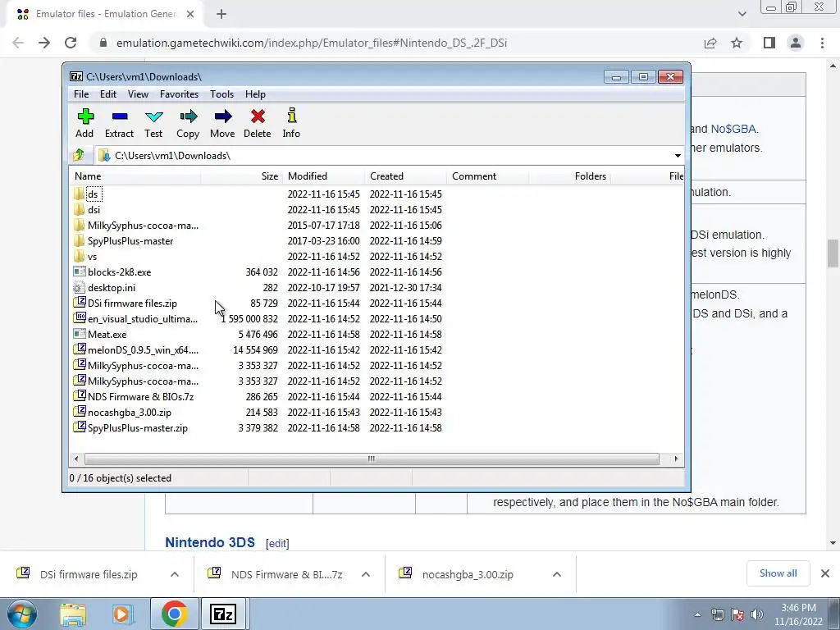Open Chrome three-dot menu
840x630 pixels.
click(822, 43)
